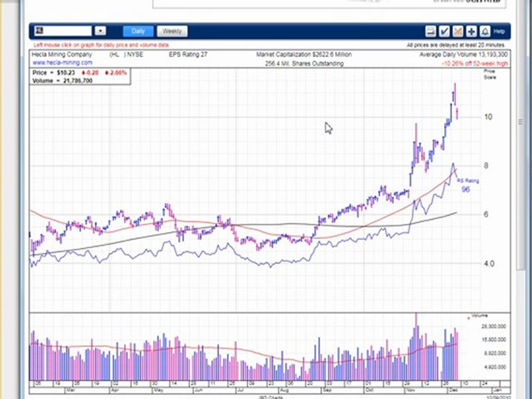
Task: Click the checkmark icon in the chart toolbar
Action: pos(444,31)
